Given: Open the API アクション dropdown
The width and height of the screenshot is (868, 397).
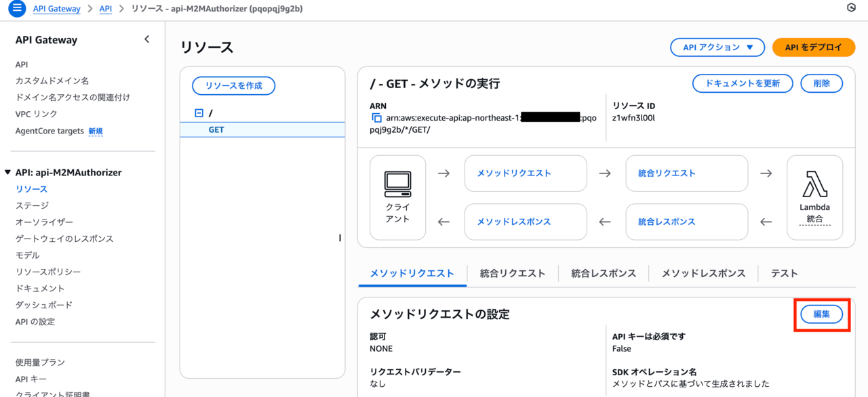Looking at the screenshot, I should 718,47.
